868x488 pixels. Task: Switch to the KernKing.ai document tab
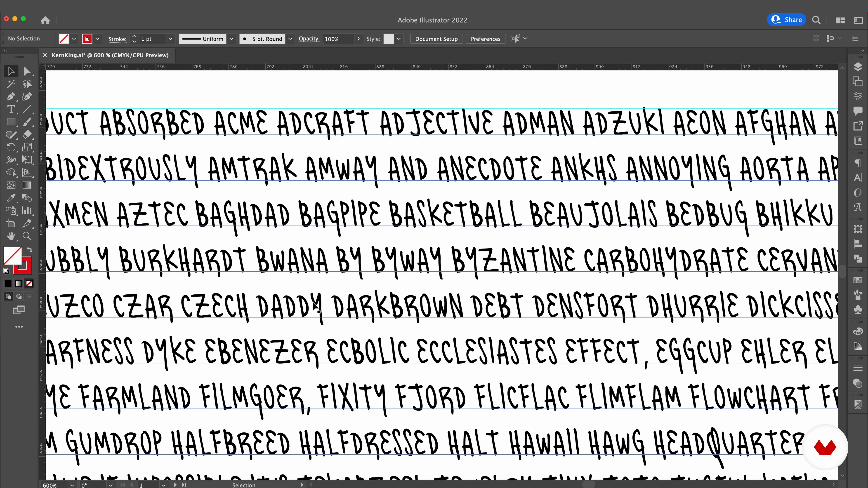coord(110,55)
